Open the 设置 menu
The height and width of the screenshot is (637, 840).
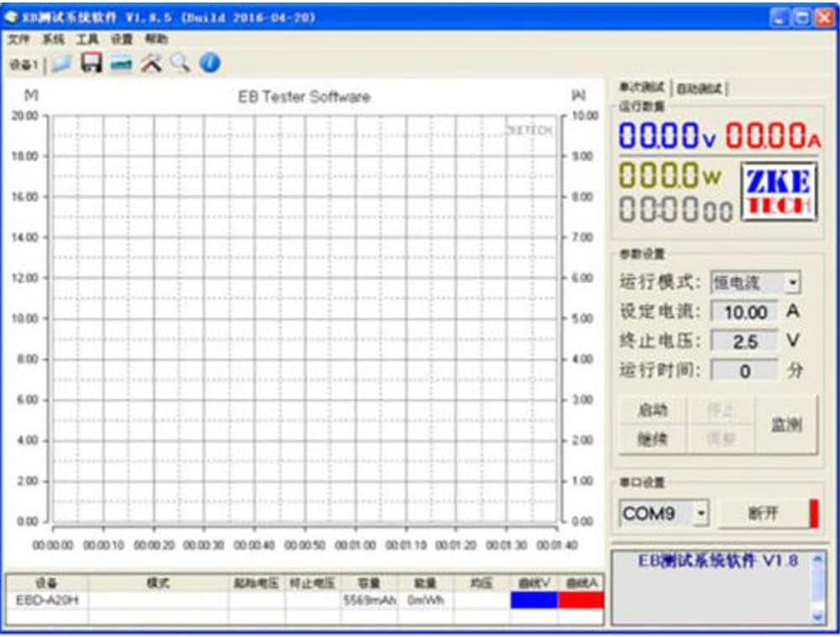coord(122,39)
